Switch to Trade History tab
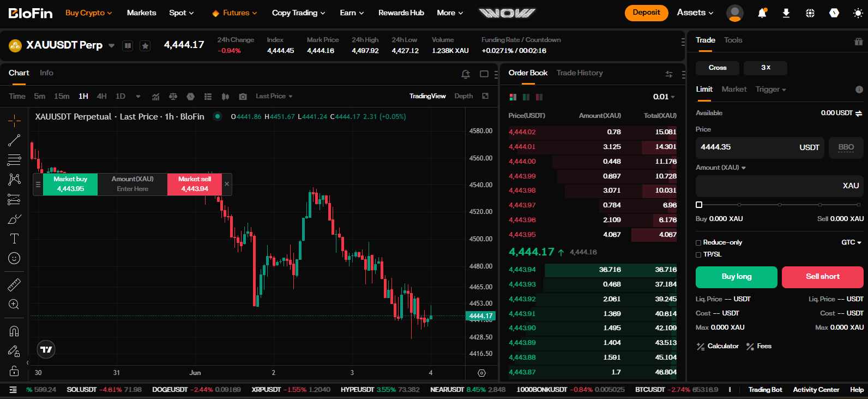Viewport: 868px width, 399px height. point(580,73)
